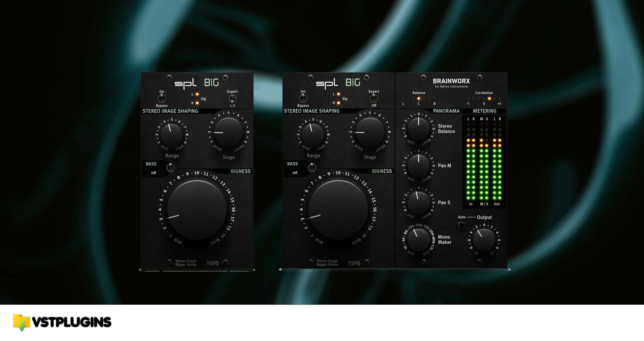Click STEREO IMAGE SHAPING header on right plugin
Screen dimensions: 644x341
coord(312,111)
